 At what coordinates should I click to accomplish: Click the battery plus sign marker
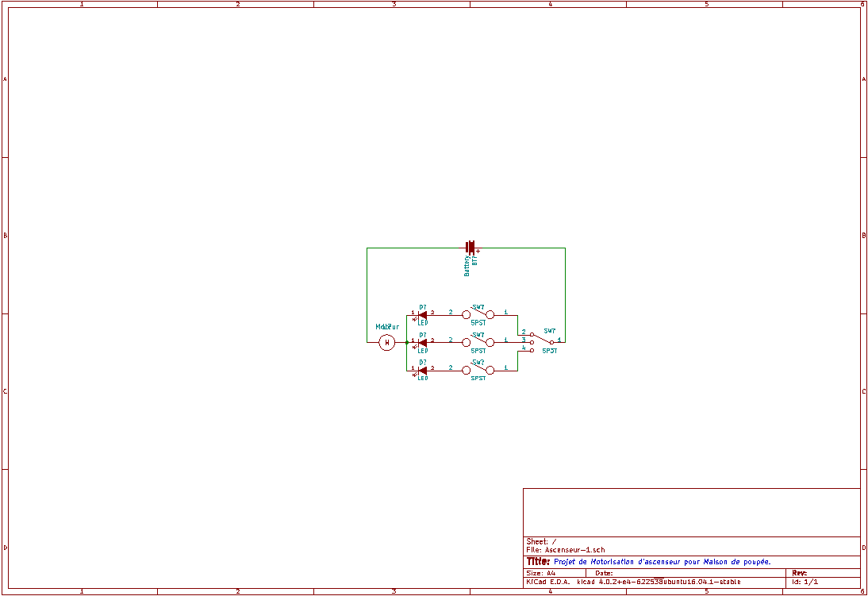478,252
